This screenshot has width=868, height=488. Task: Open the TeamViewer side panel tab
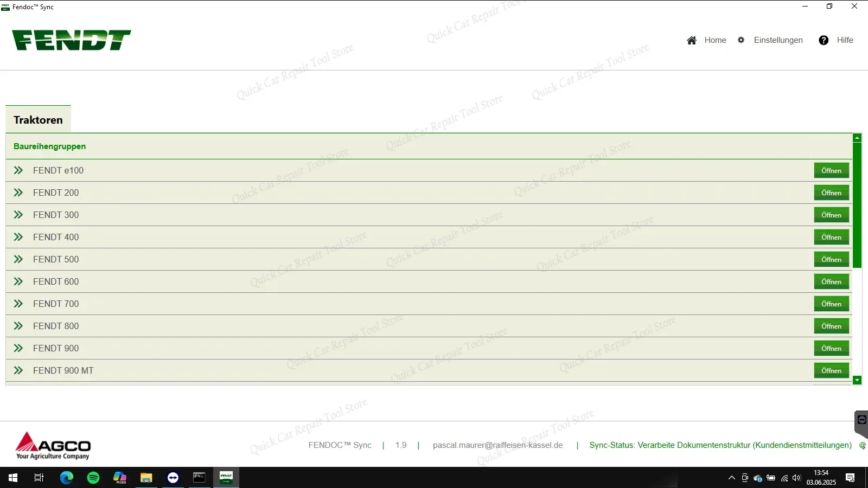861,424
